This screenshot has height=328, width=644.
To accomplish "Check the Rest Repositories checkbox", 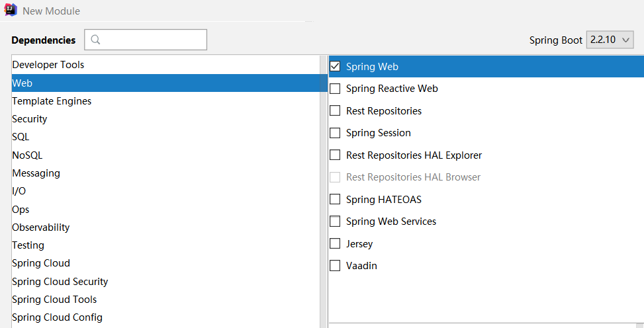I will point(335,110).
